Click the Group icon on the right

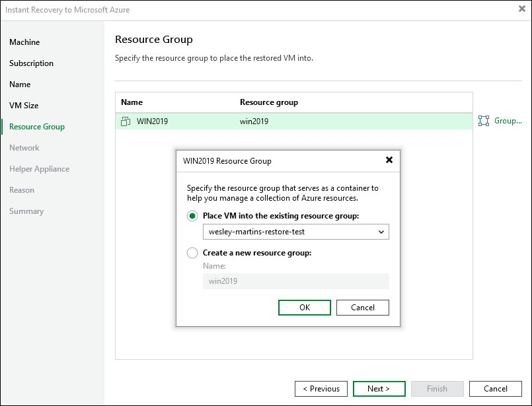coord(484,121)
